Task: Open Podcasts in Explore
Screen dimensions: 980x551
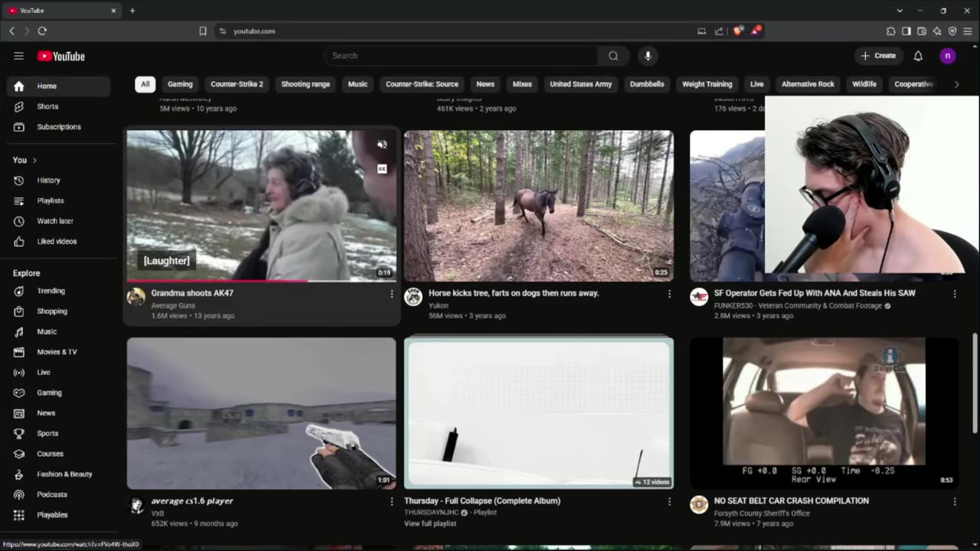Action: [x=58, y=494]
